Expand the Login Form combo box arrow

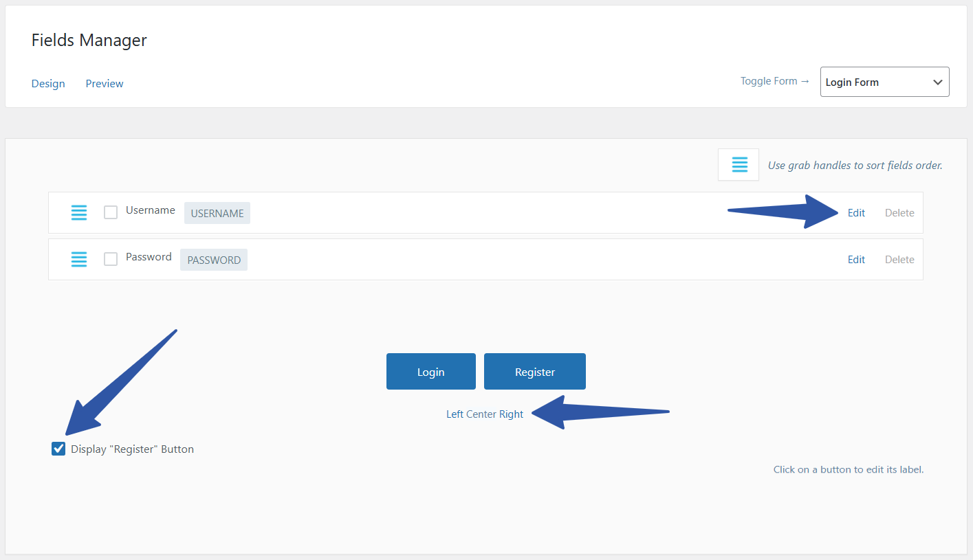coord(937,81)
